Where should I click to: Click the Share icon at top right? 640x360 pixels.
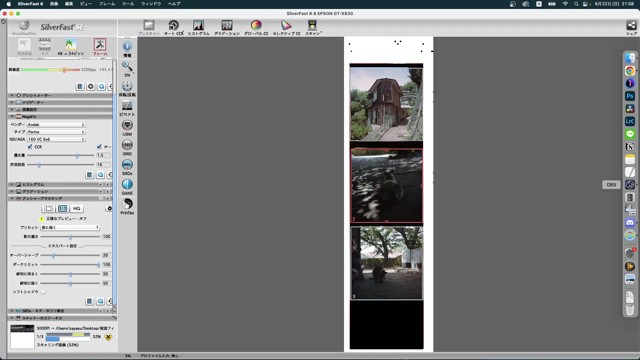click(x=631, y=25)
